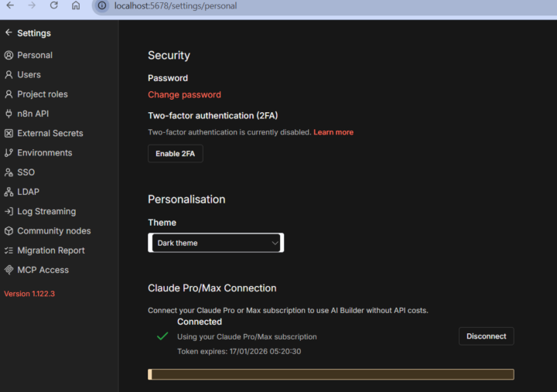The height and width of the screenshot is (392, 557).
Task: Click the Theme dropdown chevron arrow
Action: pos(275,243)
